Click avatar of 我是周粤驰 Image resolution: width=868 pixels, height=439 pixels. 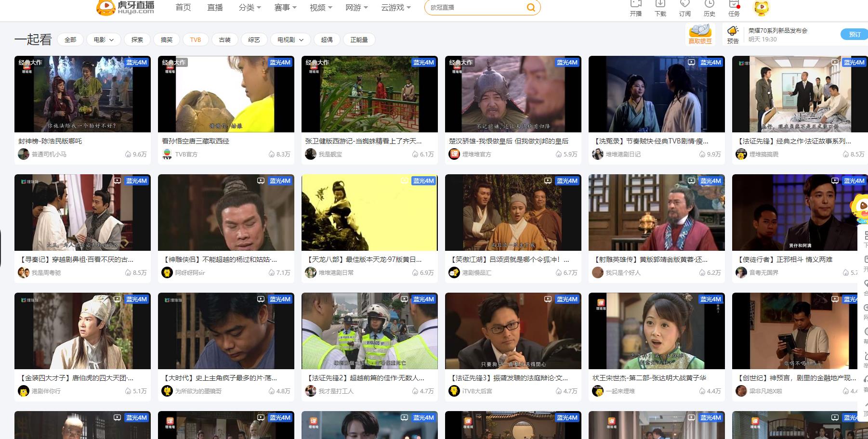tap(24, 272)
